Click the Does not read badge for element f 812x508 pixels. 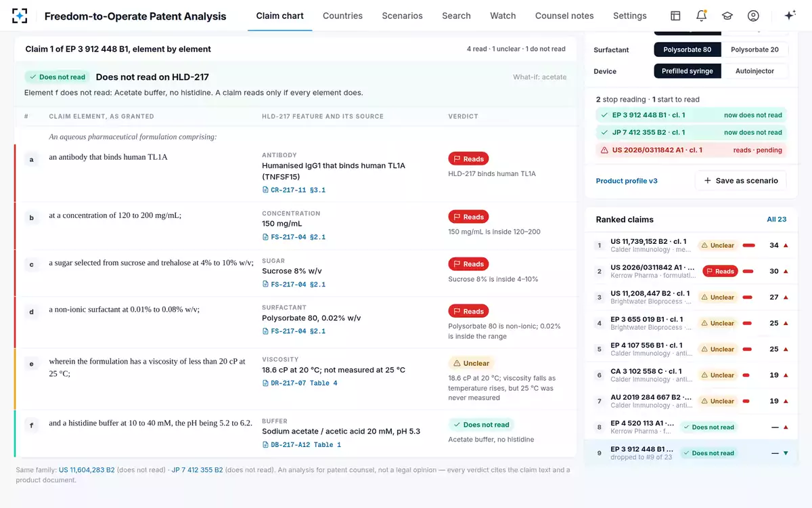coord(481,425)
